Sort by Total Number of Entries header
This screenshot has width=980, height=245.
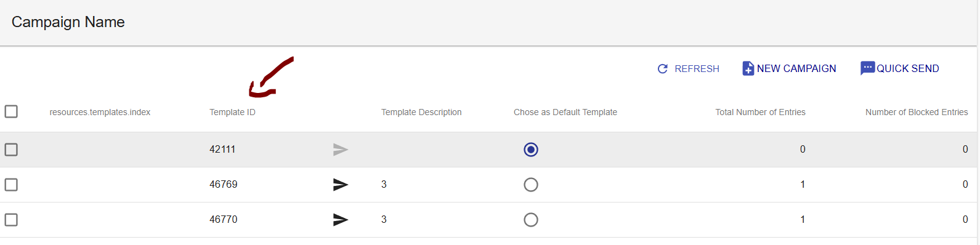(760, 112)
